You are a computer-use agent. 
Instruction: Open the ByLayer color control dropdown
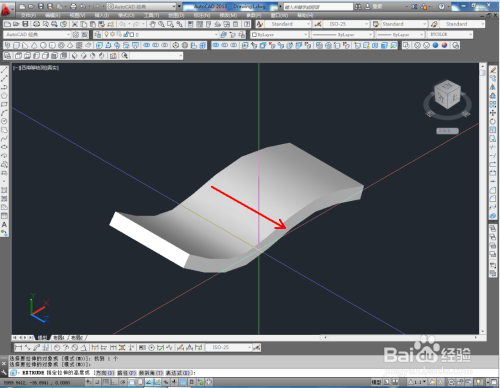(279, 34)
